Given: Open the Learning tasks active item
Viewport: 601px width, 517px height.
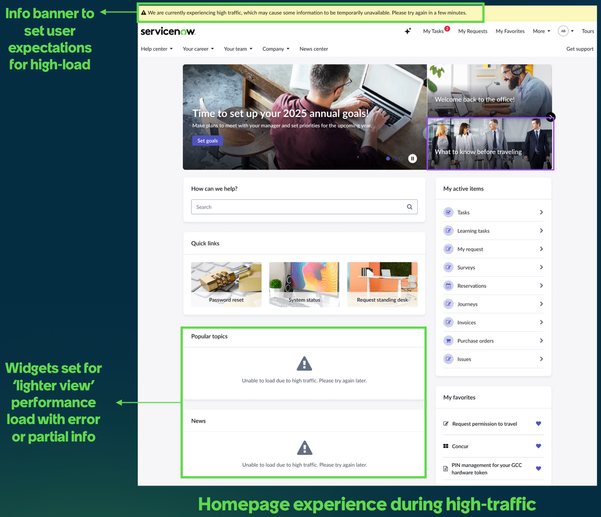Looking at the screenshot, I should (493, 231).
